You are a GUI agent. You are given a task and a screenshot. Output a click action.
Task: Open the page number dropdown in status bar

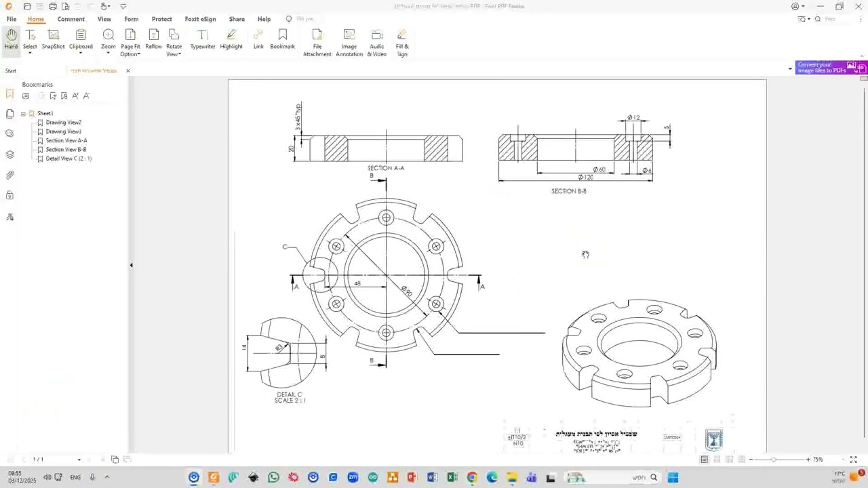(x=79, y=460)
